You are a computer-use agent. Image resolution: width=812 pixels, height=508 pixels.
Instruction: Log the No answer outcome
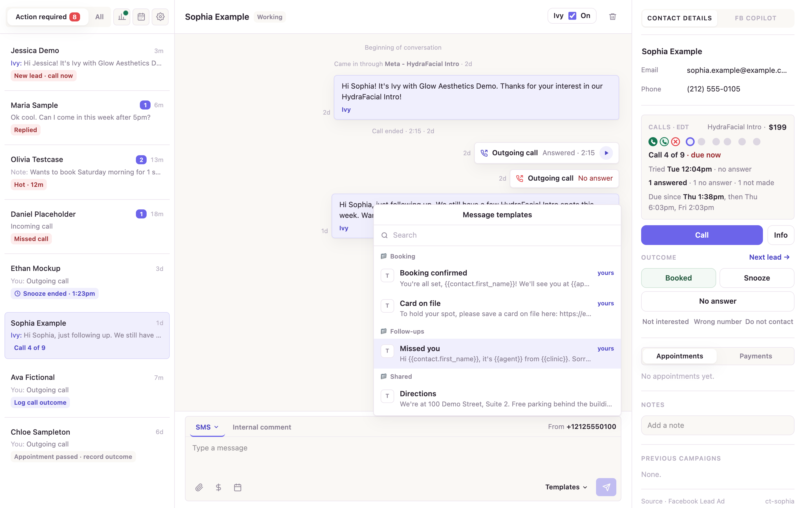(718, 301)
